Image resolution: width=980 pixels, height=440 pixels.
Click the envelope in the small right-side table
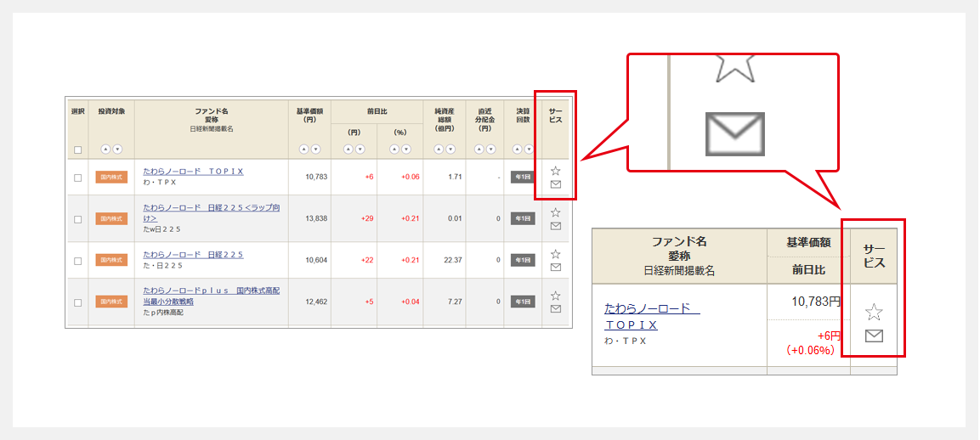pos(874,336)
